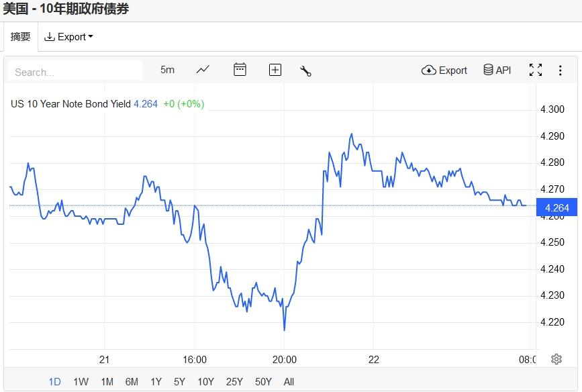Open the calendar date range picker
This screenshot has height=392, width=582.
point(240,70)
